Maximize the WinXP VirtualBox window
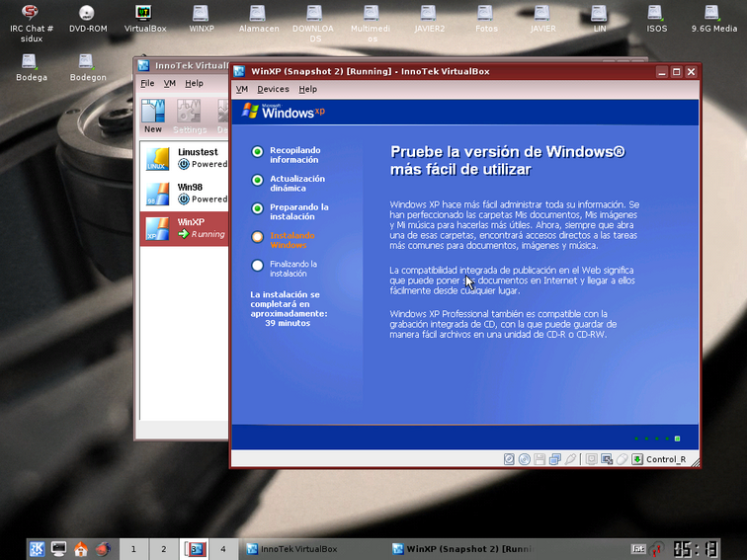The height and width of the screenshot is (560, 747). click(x=676, y=72)
